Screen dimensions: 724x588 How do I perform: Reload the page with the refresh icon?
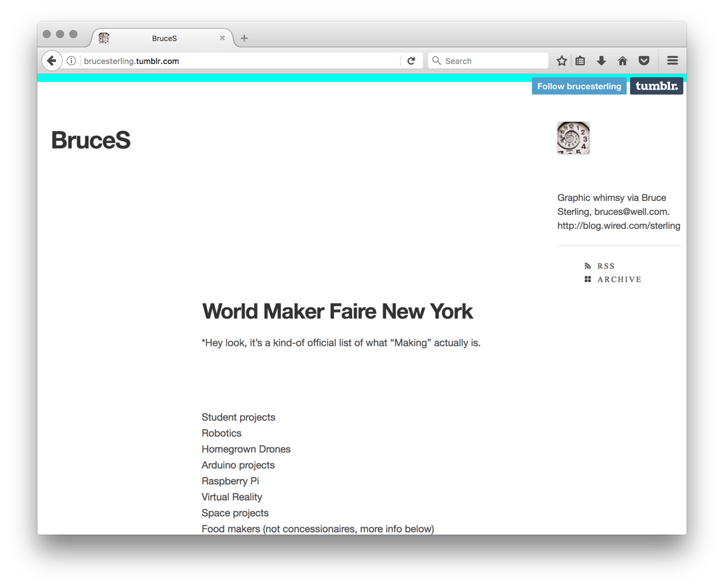coord(411,61)
